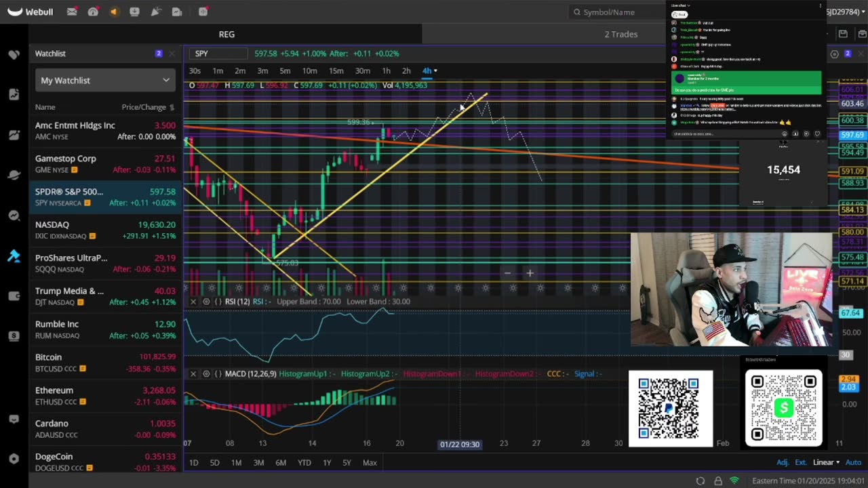The height and width of the screenshot is (488, 868).
Task: Set chart range to 5Y
Action: tap(347, 462)
